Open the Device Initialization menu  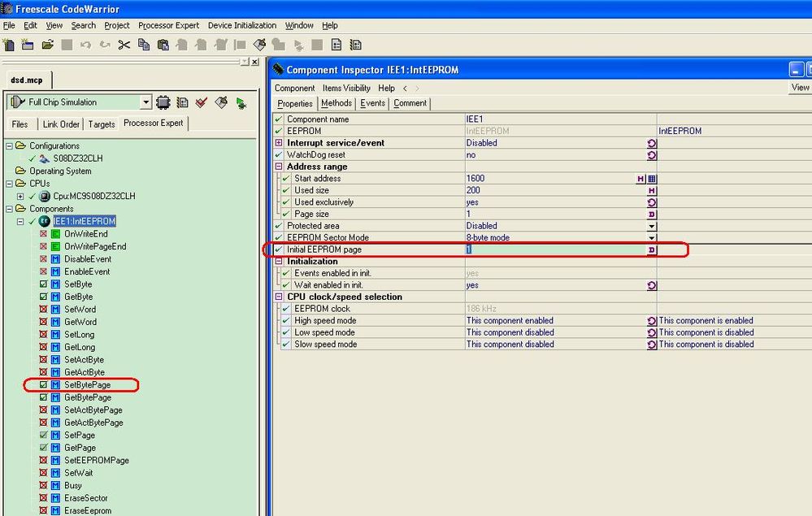(242, 25)
